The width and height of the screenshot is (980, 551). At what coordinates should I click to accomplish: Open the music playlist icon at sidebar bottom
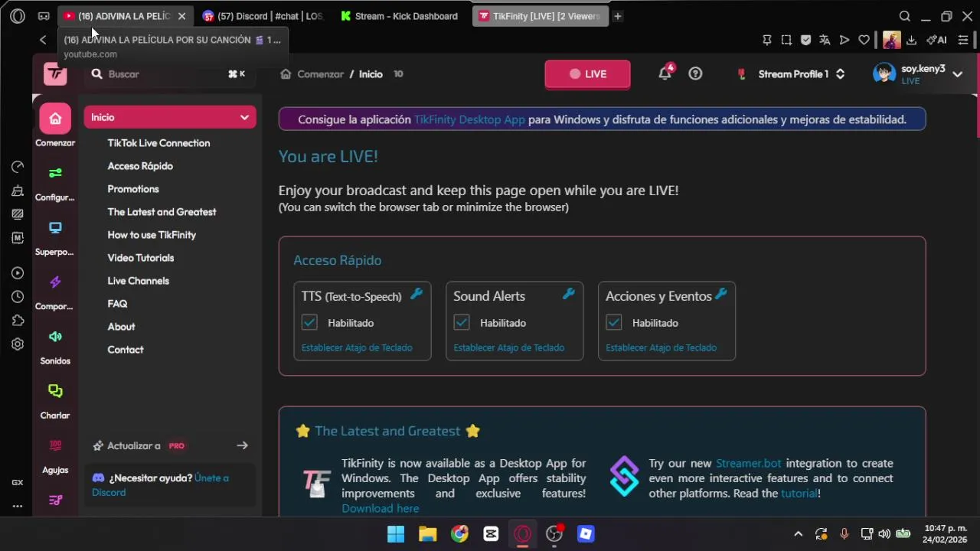click(x=55, y=500)
